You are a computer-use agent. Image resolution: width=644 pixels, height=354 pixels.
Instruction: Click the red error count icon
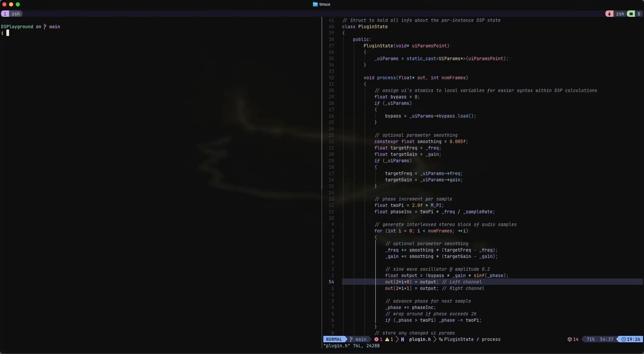376,339
